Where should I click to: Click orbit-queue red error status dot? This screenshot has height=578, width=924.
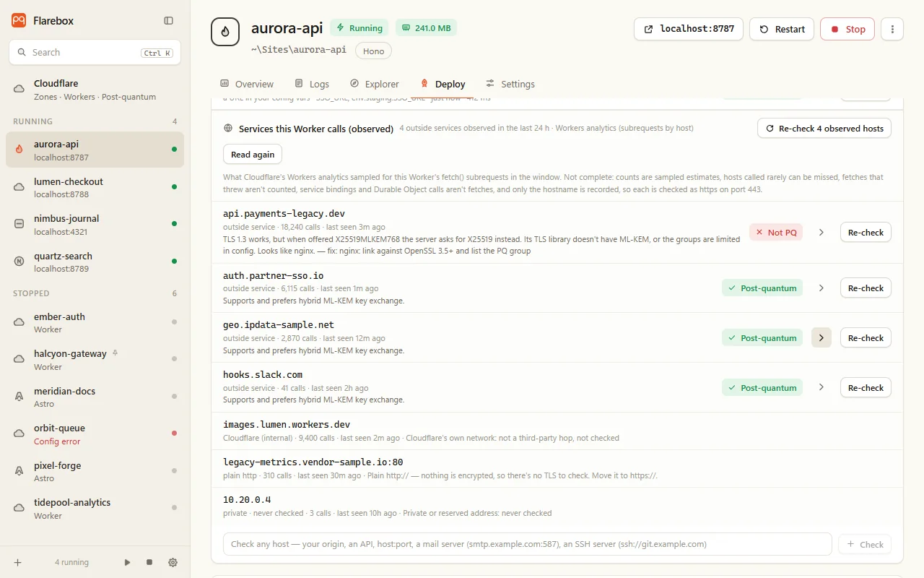click(x=174, y=433)
